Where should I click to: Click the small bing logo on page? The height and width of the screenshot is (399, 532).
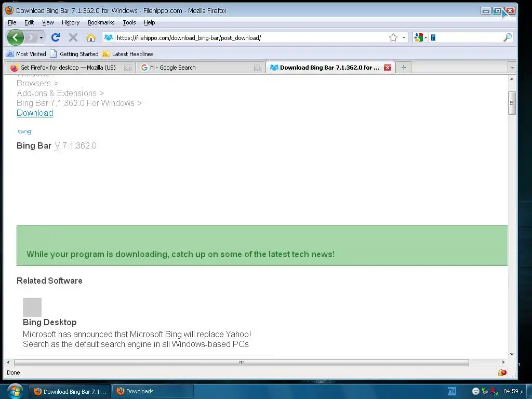(24, 131)
